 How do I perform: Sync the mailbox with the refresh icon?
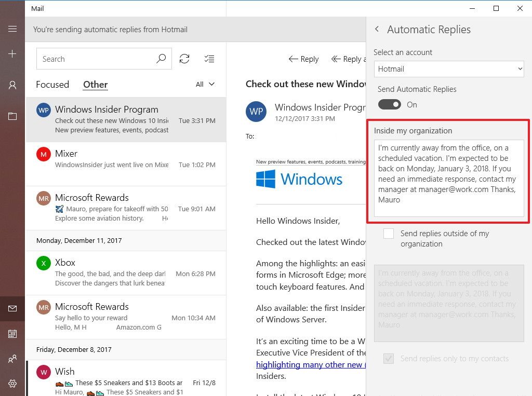click(184, 59)
